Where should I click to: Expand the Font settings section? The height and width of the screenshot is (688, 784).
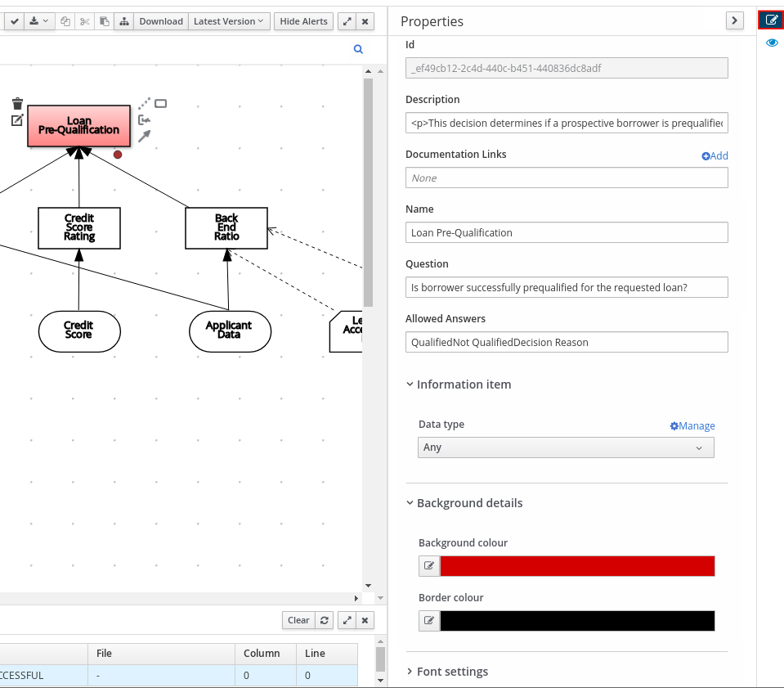[x=452, y=672]
